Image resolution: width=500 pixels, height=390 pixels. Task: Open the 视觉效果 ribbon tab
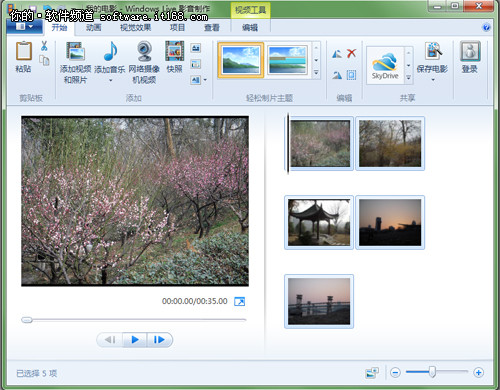coord(135,27)
